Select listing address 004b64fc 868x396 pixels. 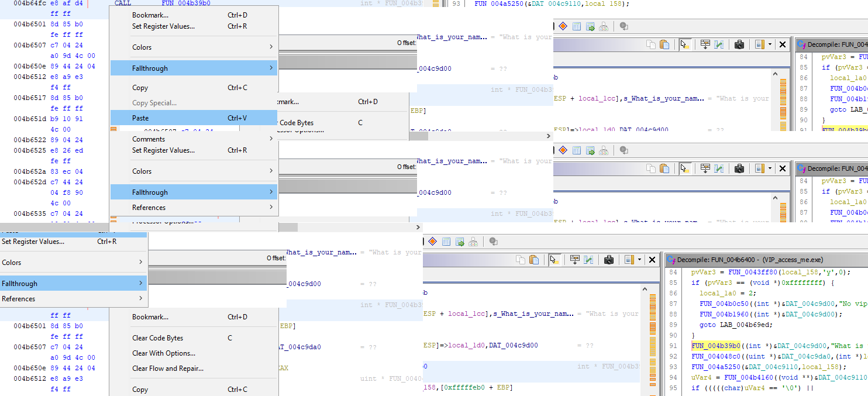coord(29,4)
